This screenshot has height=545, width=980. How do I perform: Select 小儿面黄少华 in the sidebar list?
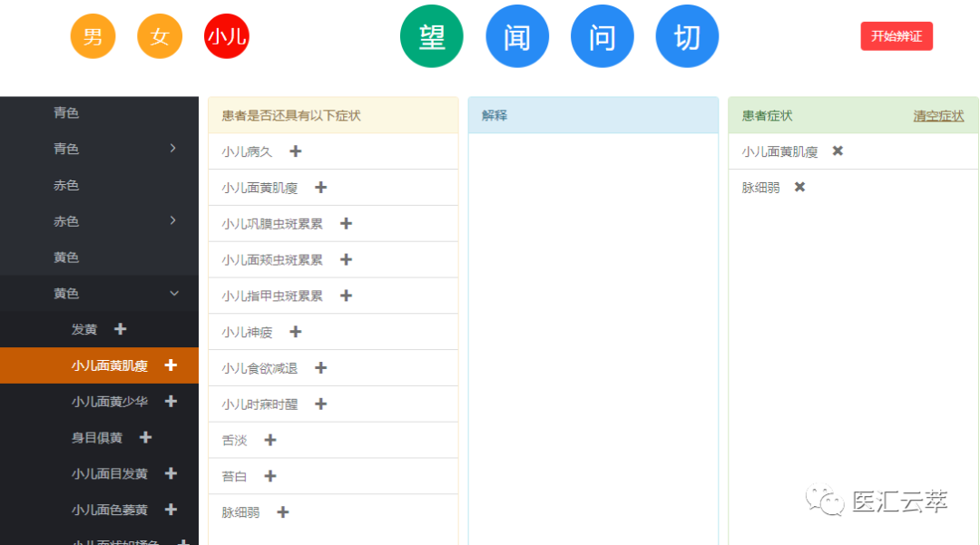(x=109, y=401)
